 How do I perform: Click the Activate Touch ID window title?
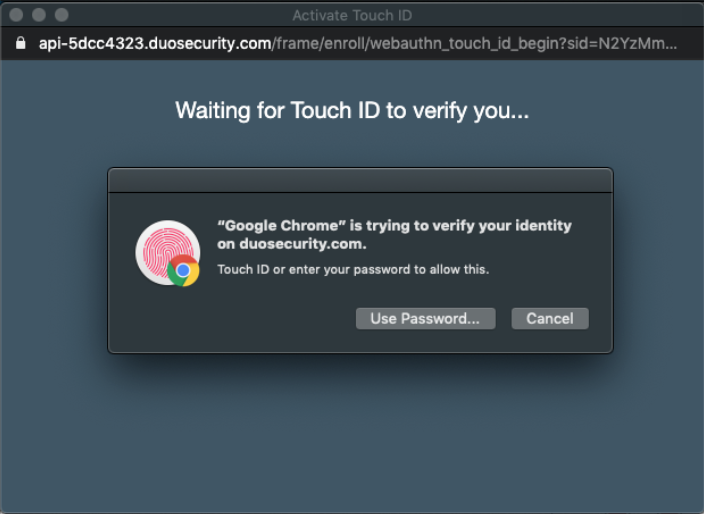pyautogui.click(x=352, y=15)
